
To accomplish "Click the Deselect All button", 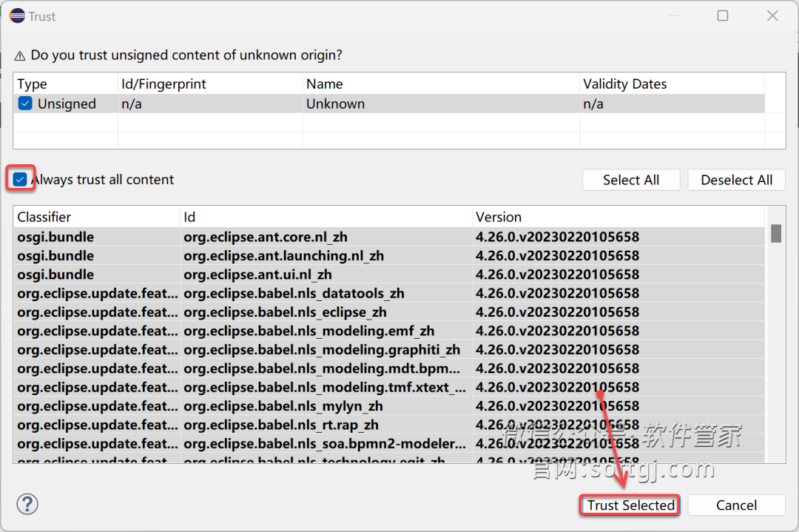I will tap(736, 180).
